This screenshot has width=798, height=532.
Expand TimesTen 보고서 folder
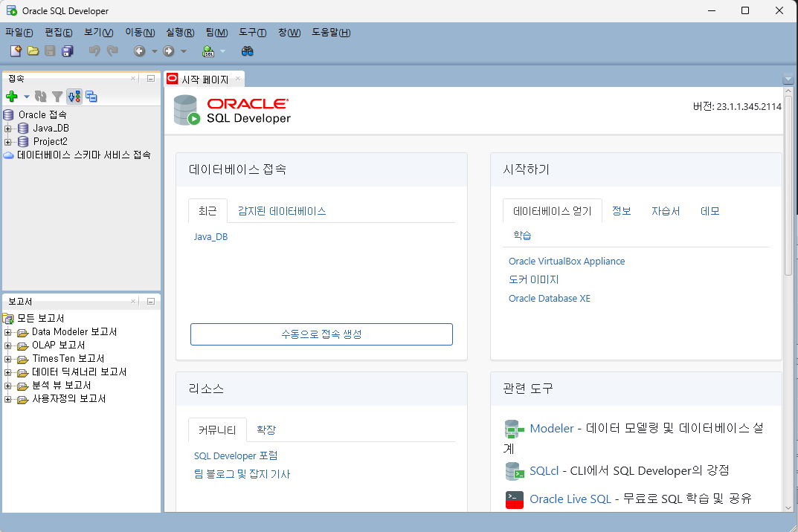(7, 359)
